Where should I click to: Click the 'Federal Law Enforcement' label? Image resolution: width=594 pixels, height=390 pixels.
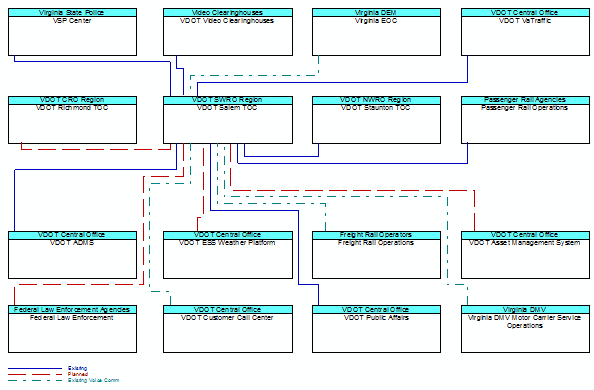72,318
